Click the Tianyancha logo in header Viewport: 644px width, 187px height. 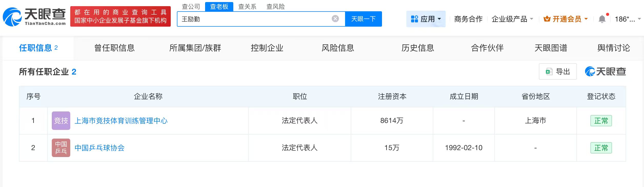(34, 17)
